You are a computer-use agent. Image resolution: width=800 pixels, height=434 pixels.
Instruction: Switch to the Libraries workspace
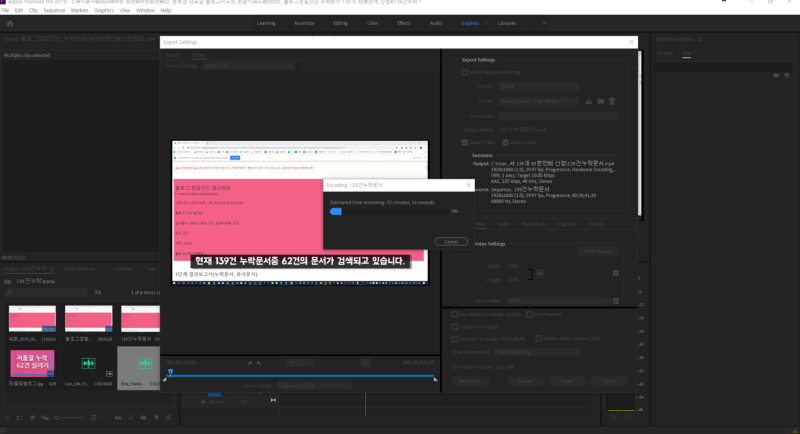pyautogui.click(x=507, y=23)
